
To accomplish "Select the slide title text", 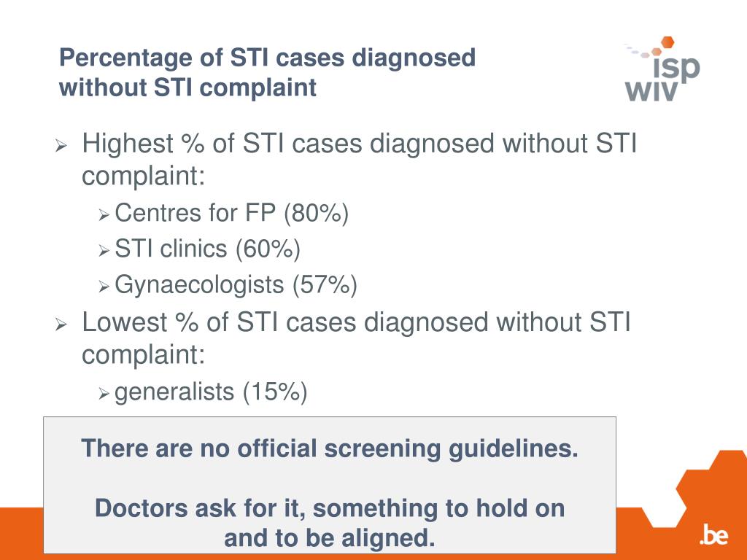I will 267,72.
